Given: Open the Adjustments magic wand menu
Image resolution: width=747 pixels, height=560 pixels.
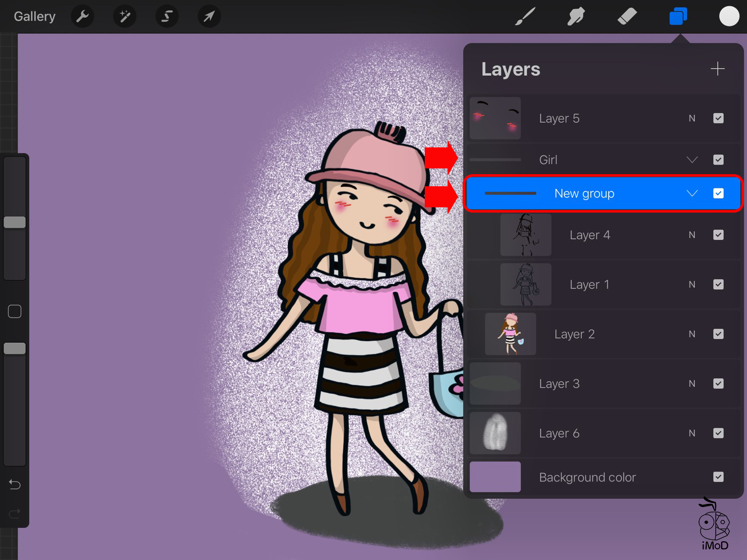Looking at the screenshot, I should click(124, 17).
